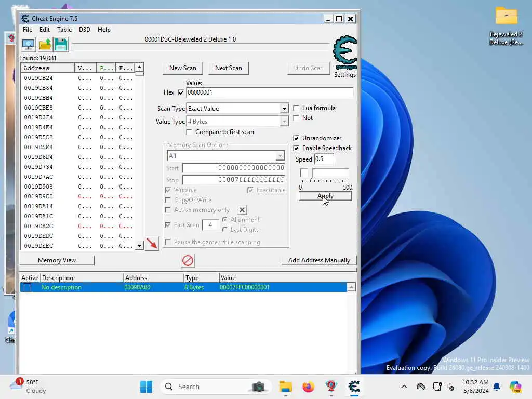Open the Scan Type dropdown

[284, 109]
